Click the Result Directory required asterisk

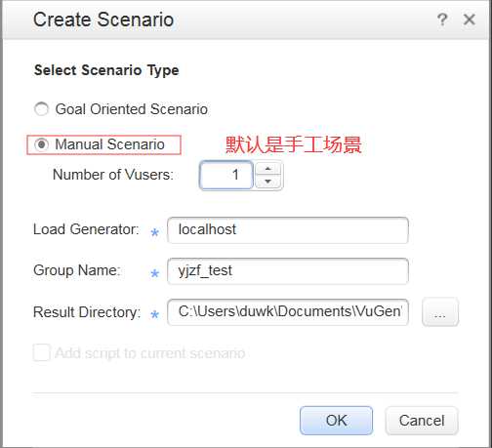pos(155,314)
